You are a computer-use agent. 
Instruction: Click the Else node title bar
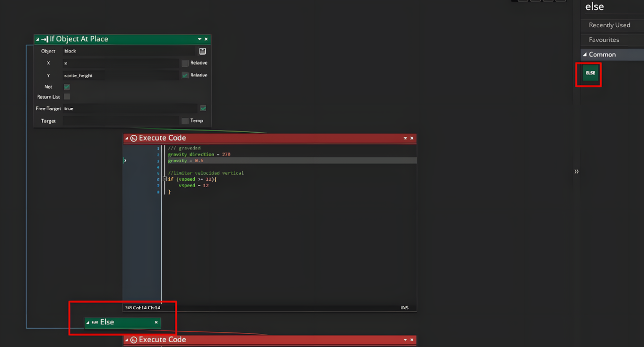123,322
